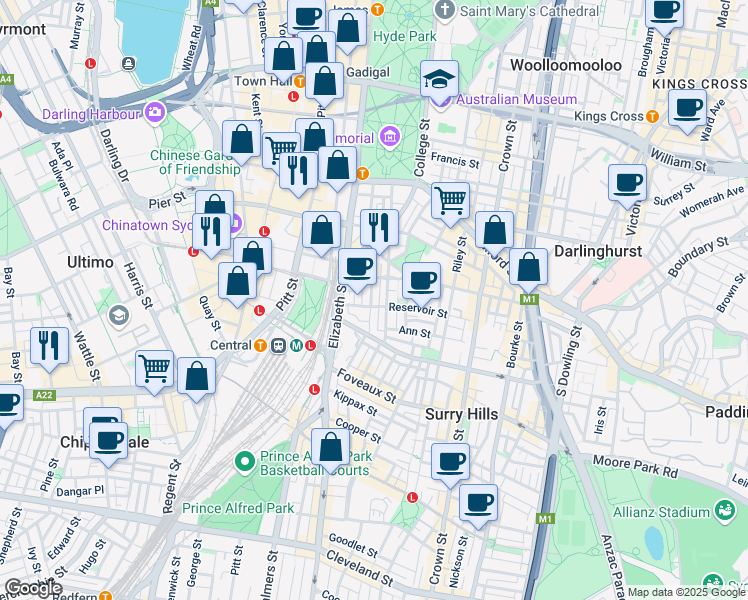This screenshot has width=748, height=600.
Task: Click the Ultimo suburb label
Action: [90, 262]
